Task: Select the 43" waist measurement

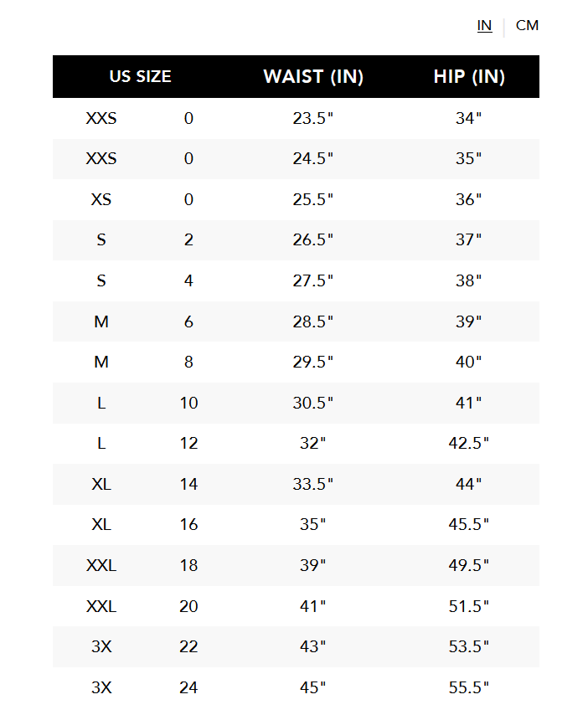Action: click(313, 646)
